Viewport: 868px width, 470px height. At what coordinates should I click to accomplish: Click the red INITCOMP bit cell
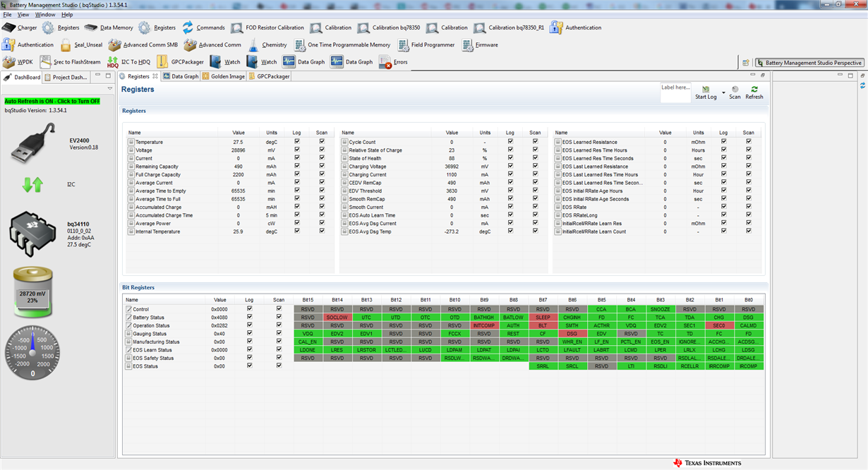pyautogui.click(x=484, y=325)
